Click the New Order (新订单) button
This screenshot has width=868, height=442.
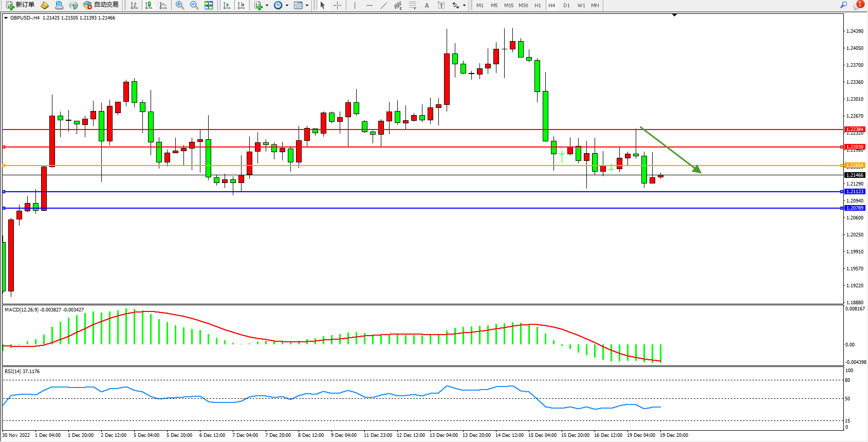21,5
